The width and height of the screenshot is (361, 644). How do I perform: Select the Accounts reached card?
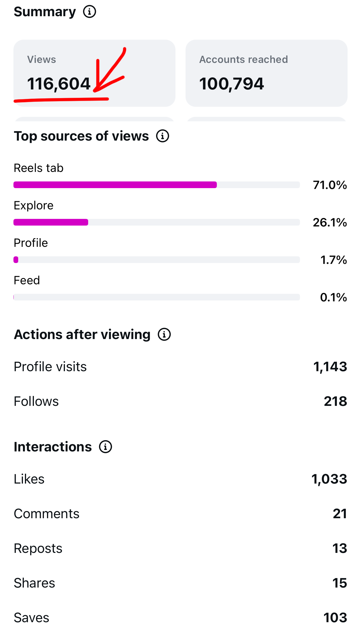click(x=266, y=73)
